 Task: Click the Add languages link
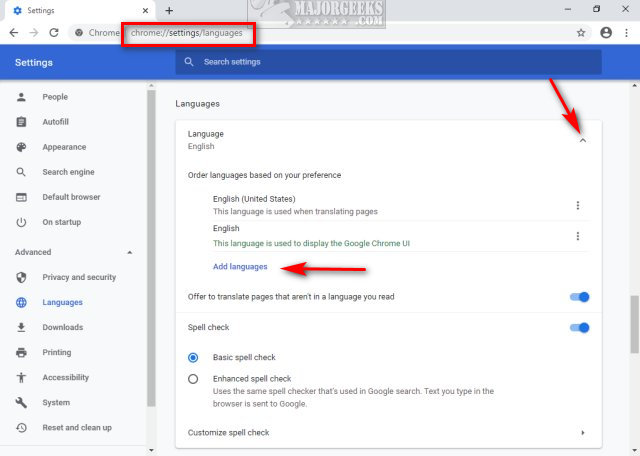pyautogui.click(x=240, y=267)
